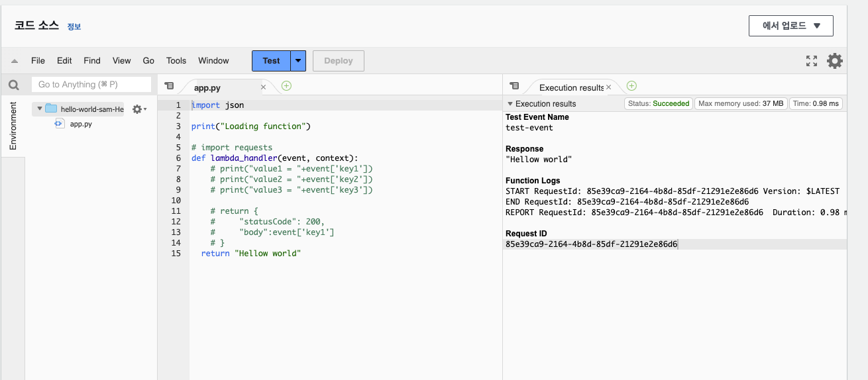Viewport: 868px width, 380px height.
Task: Open the editor settings gear icon
Action: coord(835,61)
